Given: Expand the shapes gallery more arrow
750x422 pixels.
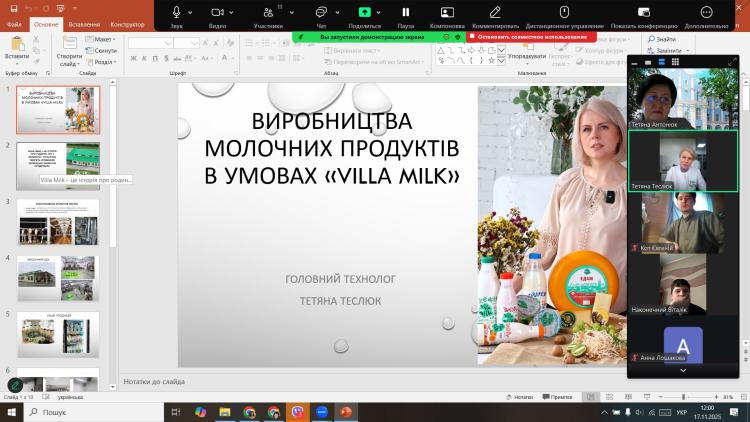Looking at the screenshot, I should click(501, 61).
